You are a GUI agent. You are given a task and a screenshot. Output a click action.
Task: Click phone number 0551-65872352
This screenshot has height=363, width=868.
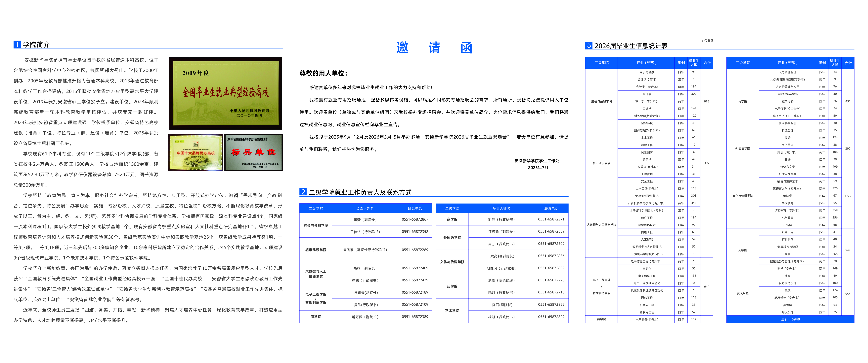[415, 232]
